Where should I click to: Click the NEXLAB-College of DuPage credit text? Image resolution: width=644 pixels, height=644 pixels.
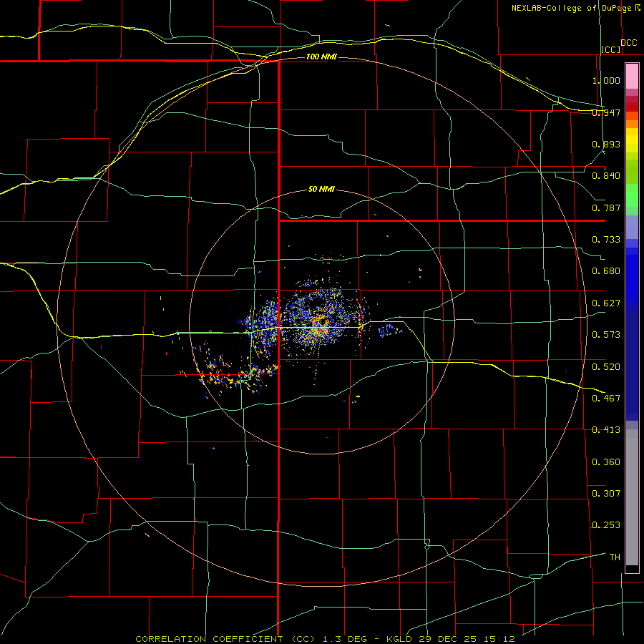576,8
